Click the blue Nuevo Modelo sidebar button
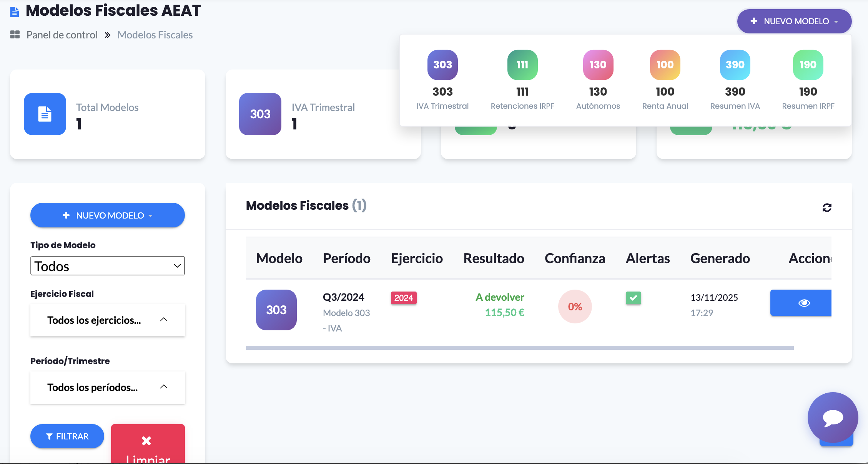This screenshot has height=464, width=868. coord(108,215)
